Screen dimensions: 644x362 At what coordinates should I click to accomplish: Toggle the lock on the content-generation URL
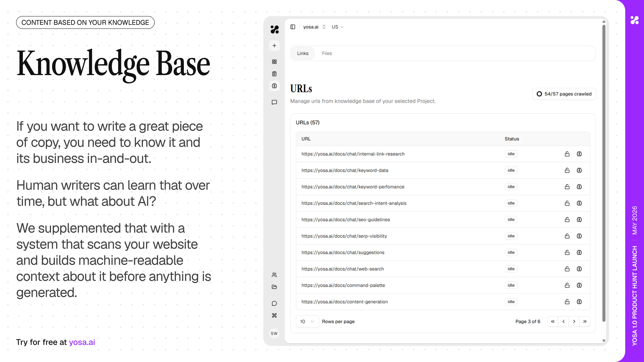tap(567, 302)
